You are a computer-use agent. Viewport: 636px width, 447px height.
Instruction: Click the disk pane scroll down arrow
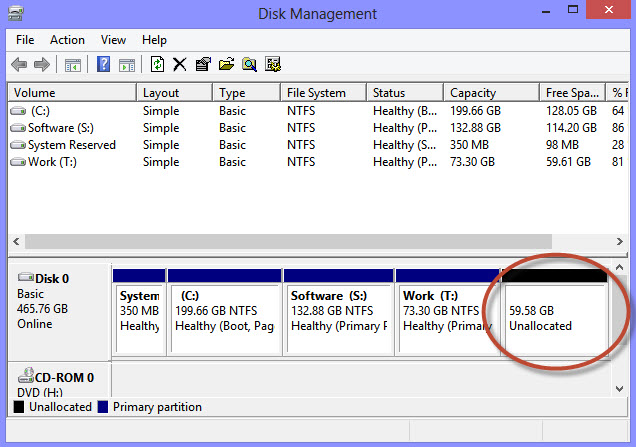619,389
